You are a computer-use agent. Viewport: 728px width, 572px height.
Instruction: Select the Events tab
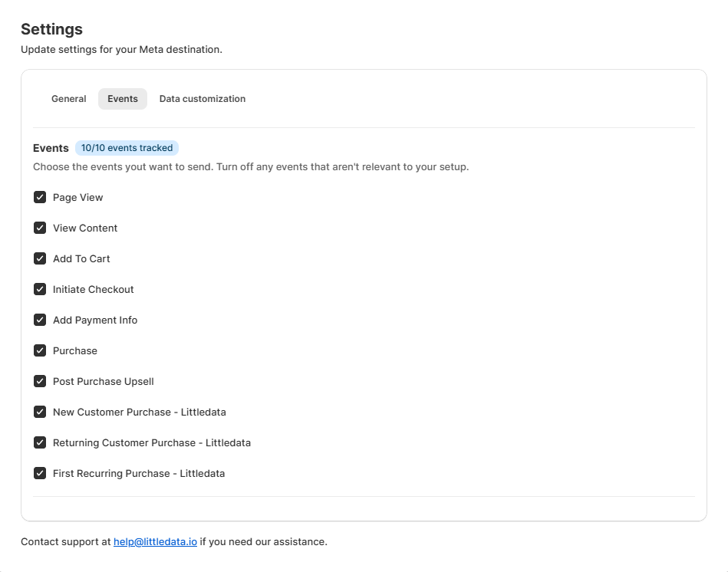[x=123, y=99]
